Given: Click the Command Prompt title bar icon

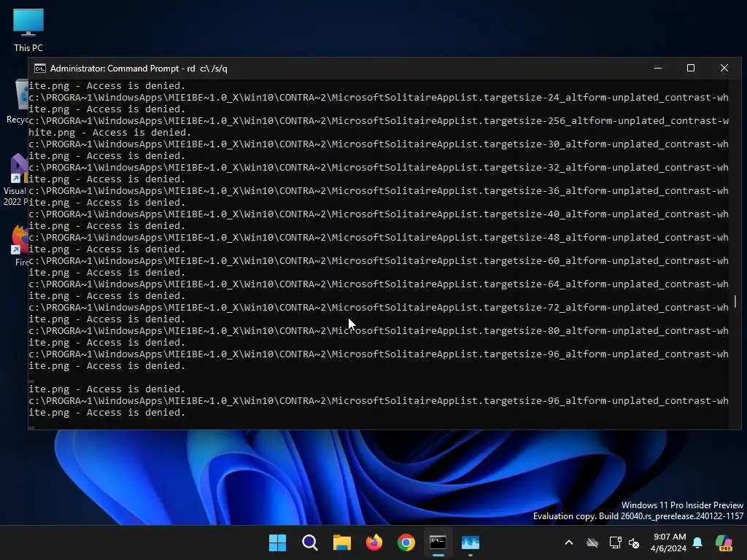Looking at the screenshot, I should tap(40, 69).
